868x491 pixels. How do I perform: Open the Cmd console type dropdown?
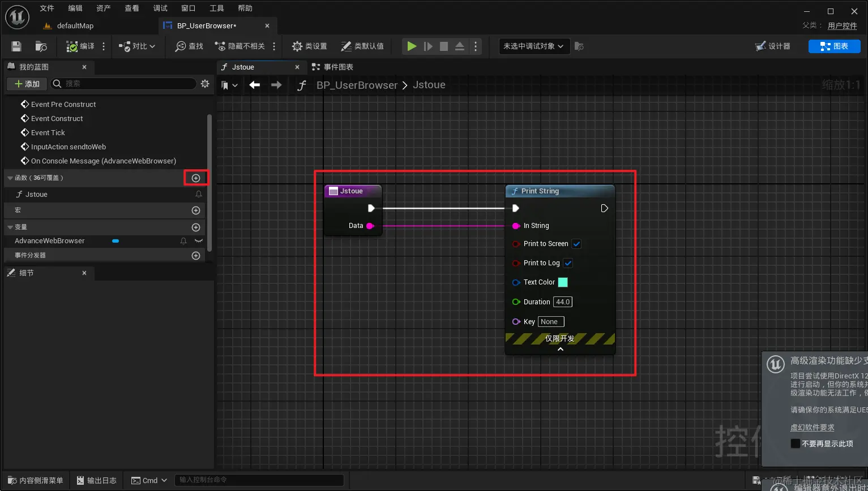(x=148, y=480)
